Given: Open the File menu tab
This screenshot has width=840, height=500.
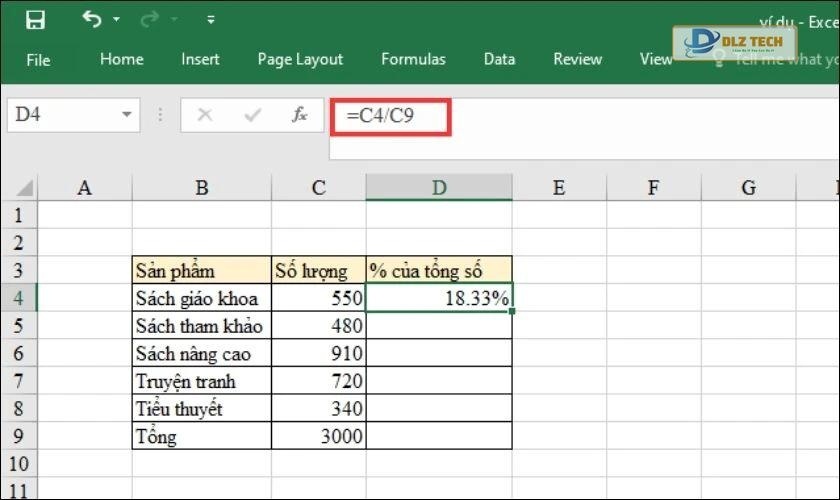Looking at the screenshot, I should click(x=38, y=60).
